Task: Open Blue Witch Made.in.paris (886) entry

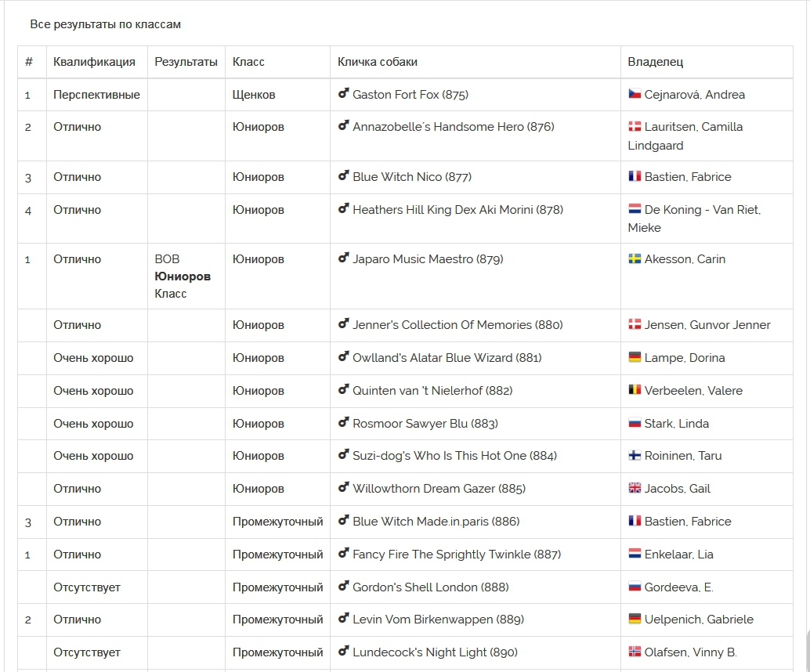Action: [x=436, y=522]
